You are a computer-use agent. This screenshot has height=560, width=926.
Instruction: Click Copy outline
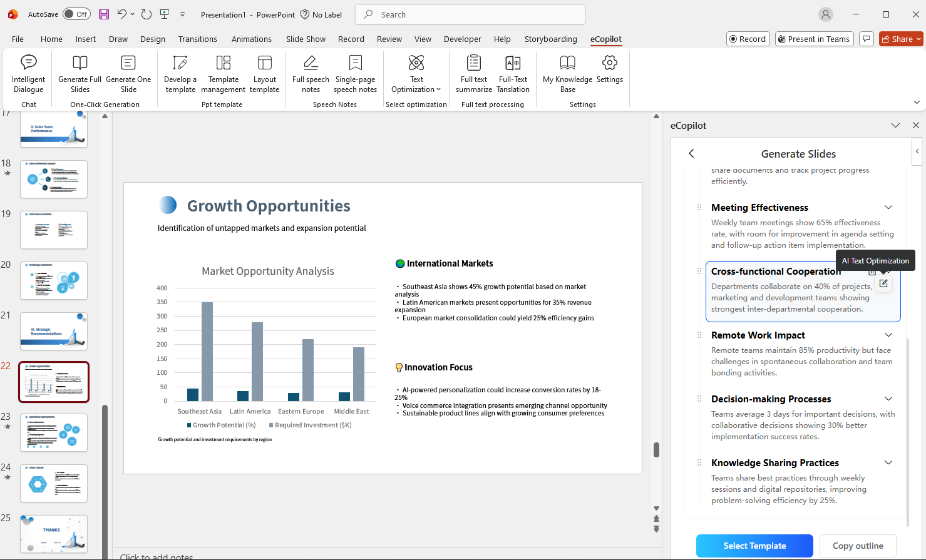pyautogui.click(x=858, y=546)
